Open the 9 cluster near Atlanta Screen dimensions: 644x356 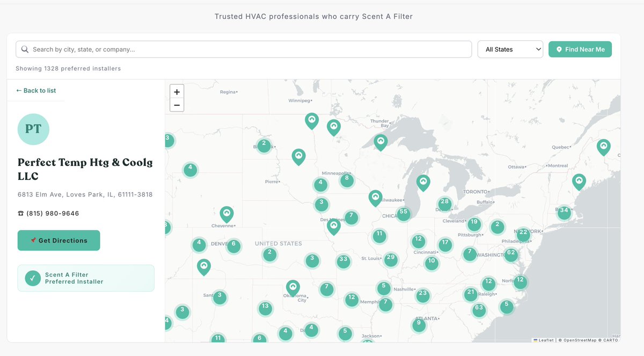pyautogui.click(x=419, y=325)
